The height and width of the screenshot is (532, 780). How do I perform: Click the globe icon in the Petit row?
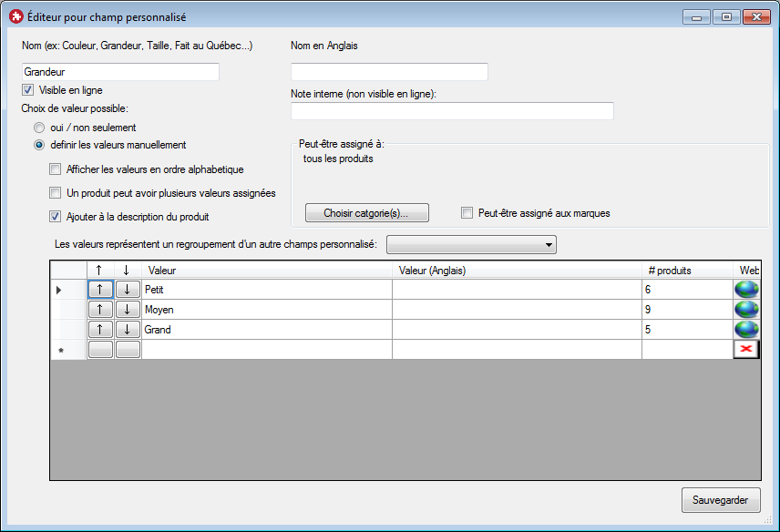[x=746, y=289]
